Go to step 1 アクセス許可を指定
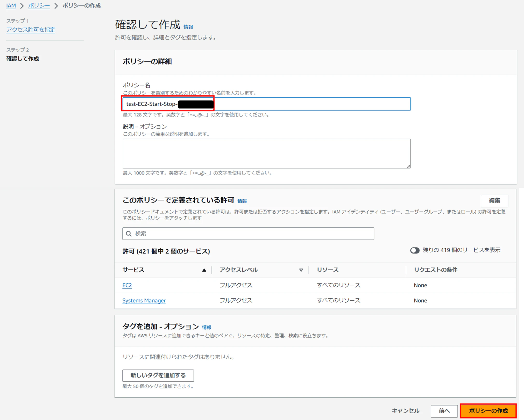Viewport: 524px width, 420px height. 31,30
